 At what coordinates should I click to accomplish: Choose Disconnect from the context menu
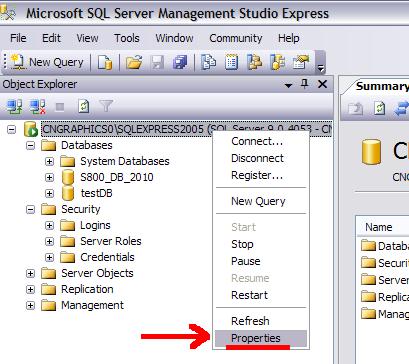261,158
